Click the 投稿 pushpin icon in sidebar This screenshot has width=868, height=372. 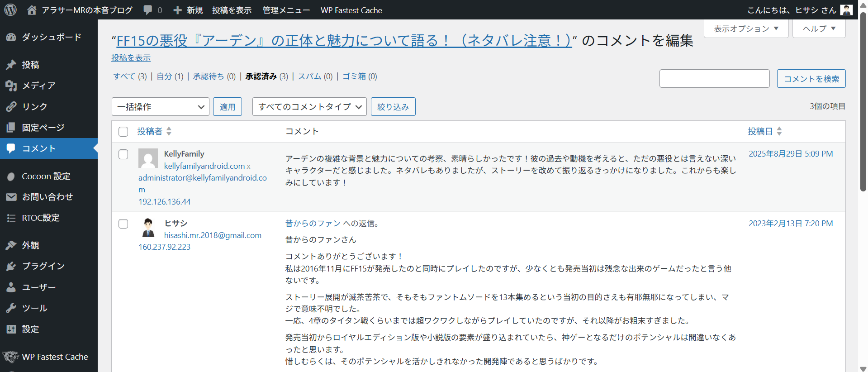click(x=11, y=65)
